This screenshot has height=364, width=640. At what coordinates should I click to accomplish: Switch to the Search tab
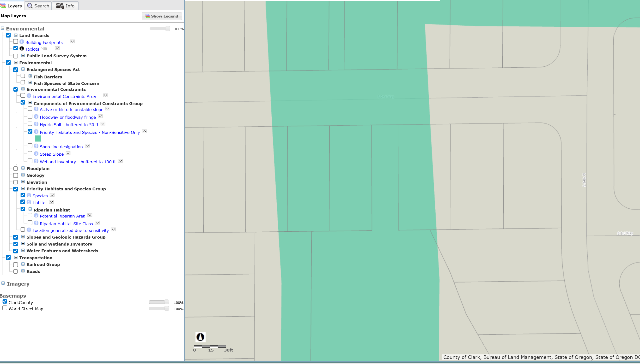pos(38,6)
